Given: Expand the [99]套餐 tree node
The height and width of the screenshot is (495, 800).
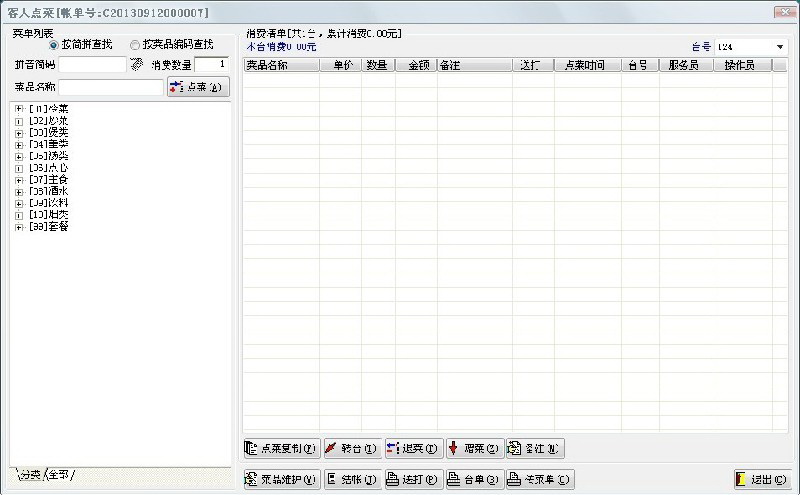Looking at the screenshot, I should (x=19, y=227).
